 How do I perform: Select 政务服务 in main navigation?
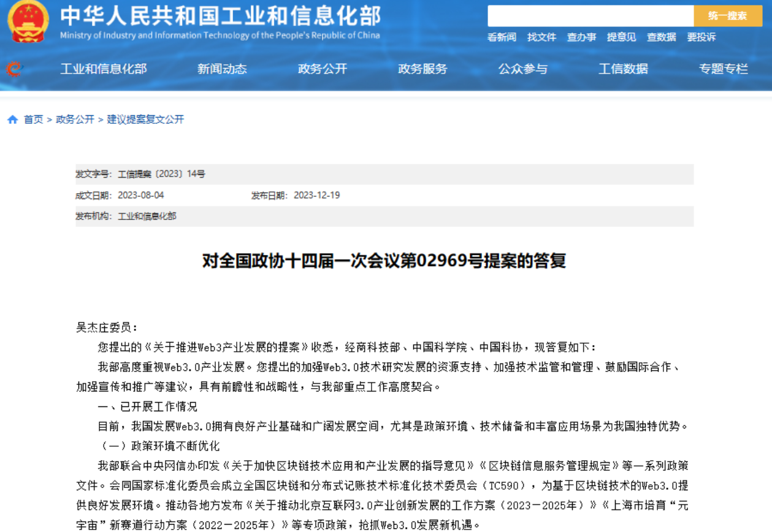click(422, 69)
